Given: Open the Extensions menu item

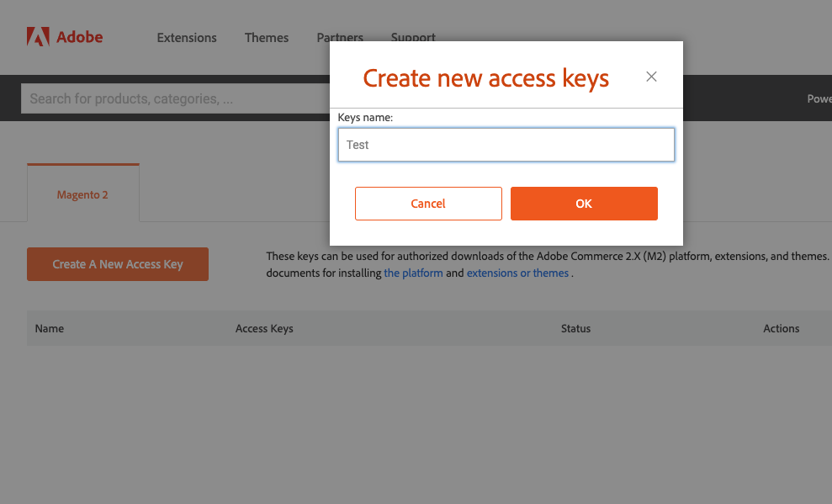Looking at the screenshot, I should pos(187,38).
